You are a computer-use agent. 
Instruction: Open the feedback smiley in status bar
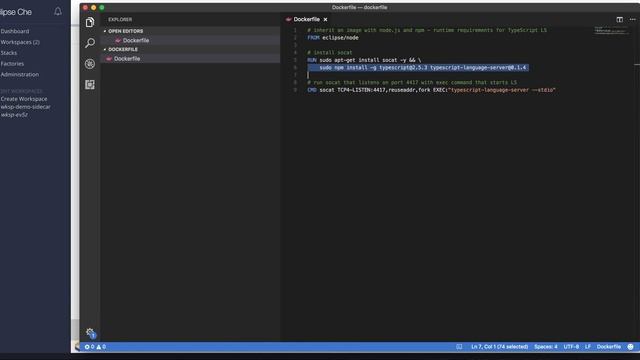tap(631, 347)
